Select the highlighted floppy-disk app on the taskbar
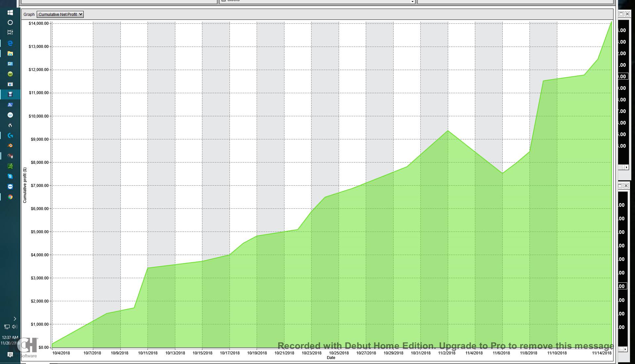 [10, 94]
